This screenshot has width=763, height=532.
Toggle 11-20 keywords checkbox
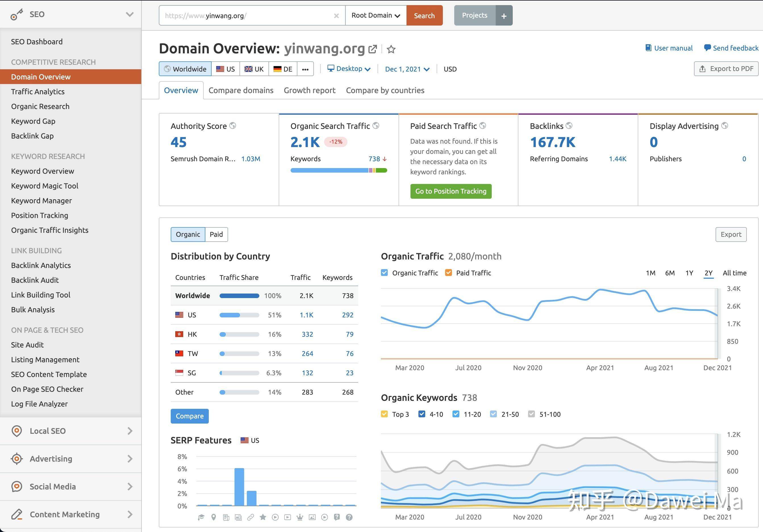(x=456, y=414)
